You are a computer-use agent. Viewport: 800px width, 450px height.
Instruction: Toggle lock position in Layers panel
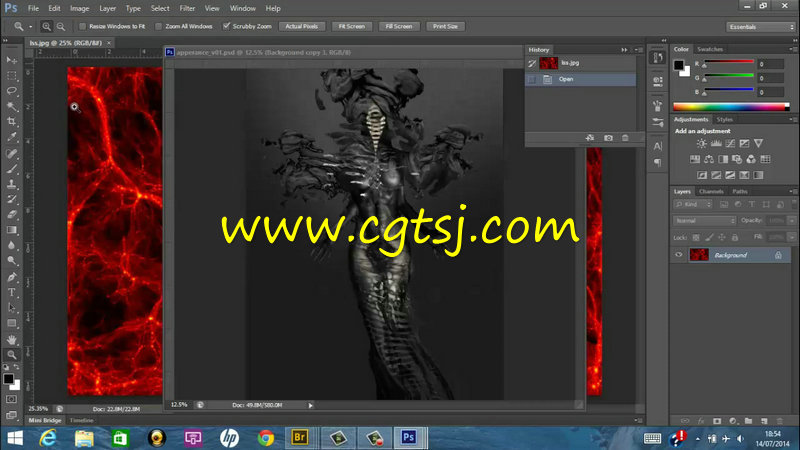pyautogui.click(x=722, y=237)
